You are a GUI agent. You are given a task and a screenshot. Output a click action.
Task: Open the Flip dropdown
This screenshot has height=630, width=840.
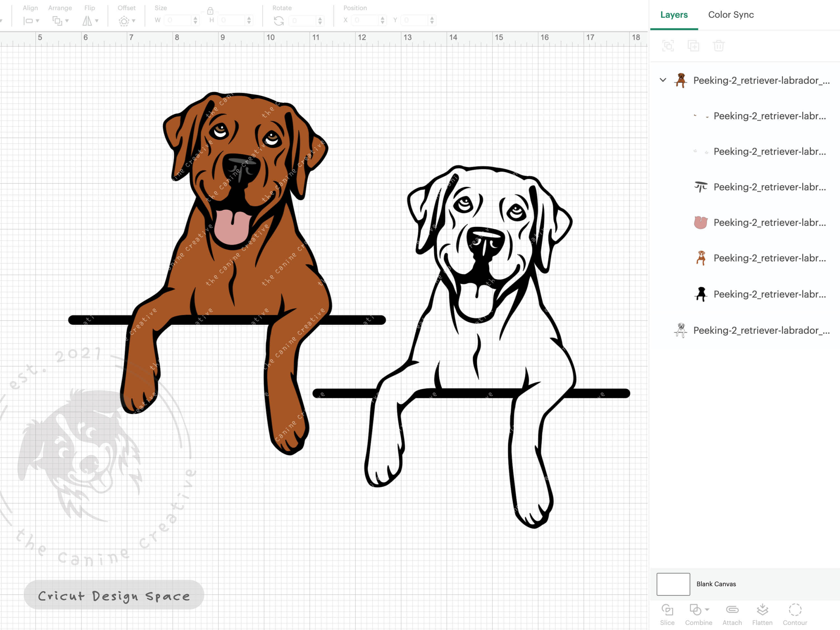[90, 20]
